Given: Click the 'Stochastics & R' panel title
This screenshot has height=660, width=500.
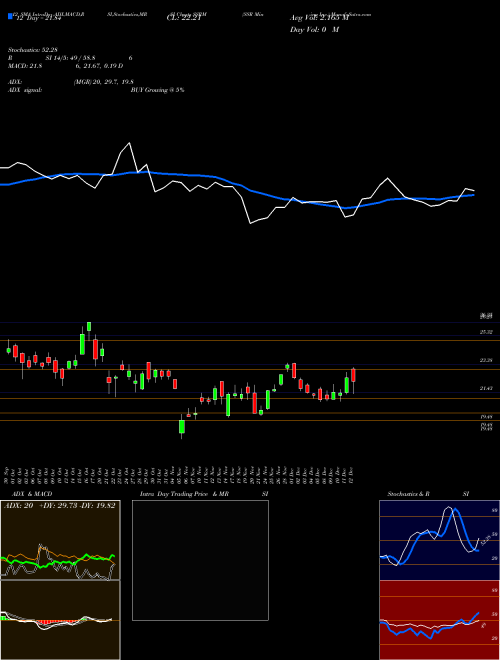Looking at the screenshot, I should [408, 494].
